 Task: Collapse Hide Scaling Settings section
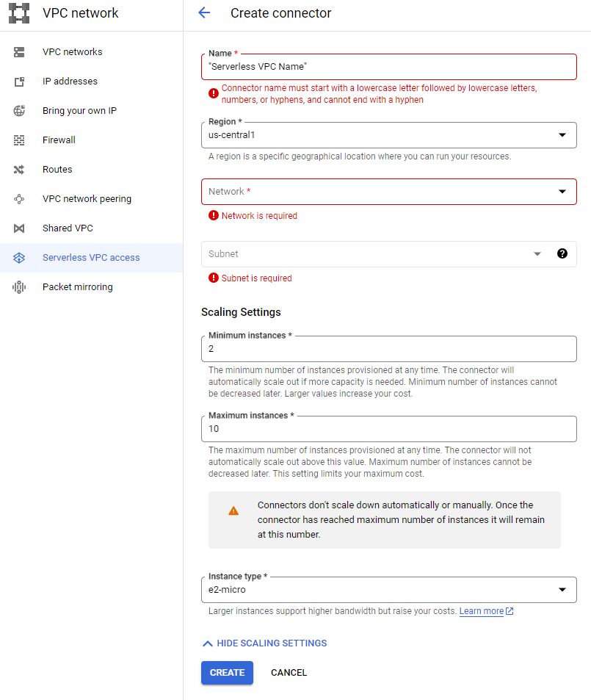(264, 643)
